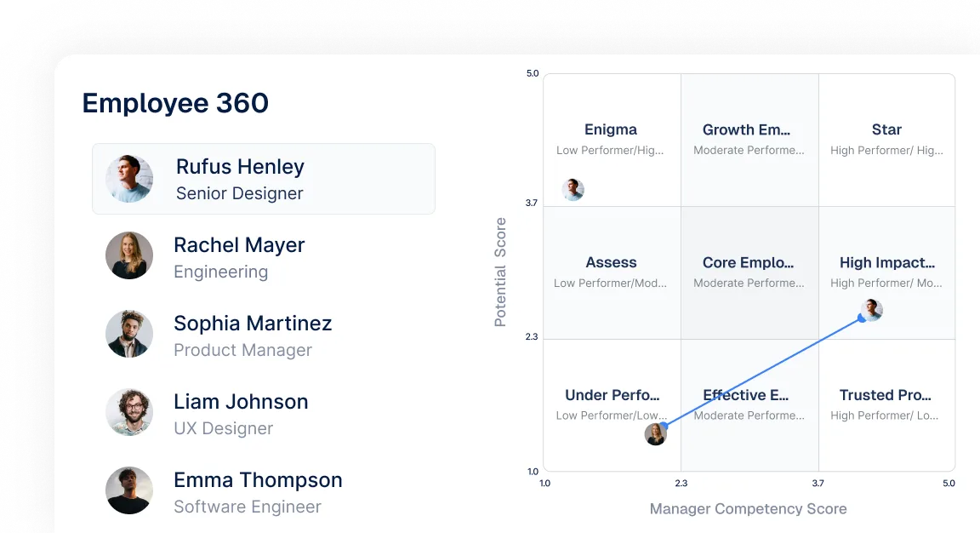Expand the truncated Growth Em… label
Screen dimensions: 980x533
pyautogui.click(x=747, y=129)
